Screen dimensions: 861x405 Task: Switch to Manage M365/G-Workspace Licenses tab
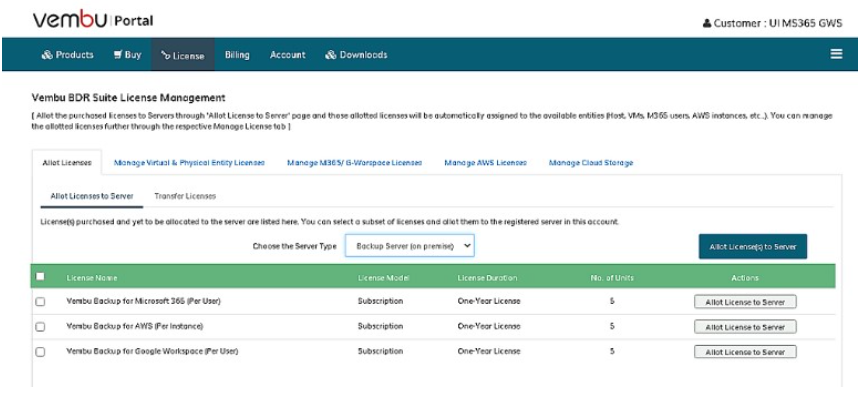click(355, 163)
